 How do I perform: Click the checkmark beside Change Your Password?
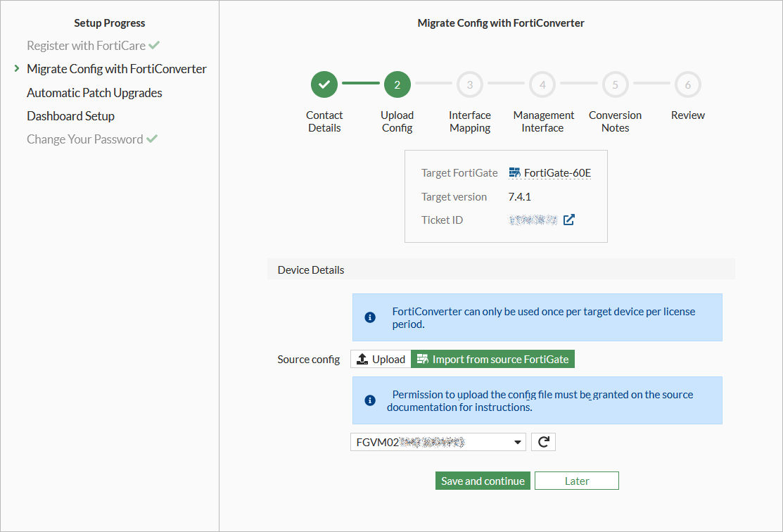click(152, 139)
